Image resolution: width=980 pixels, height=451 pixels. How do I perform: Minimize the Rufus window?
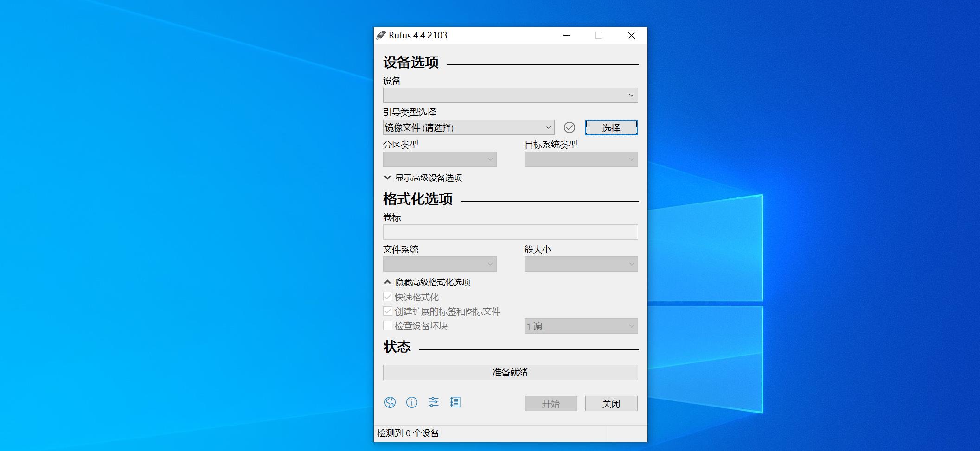coord(566,36)
